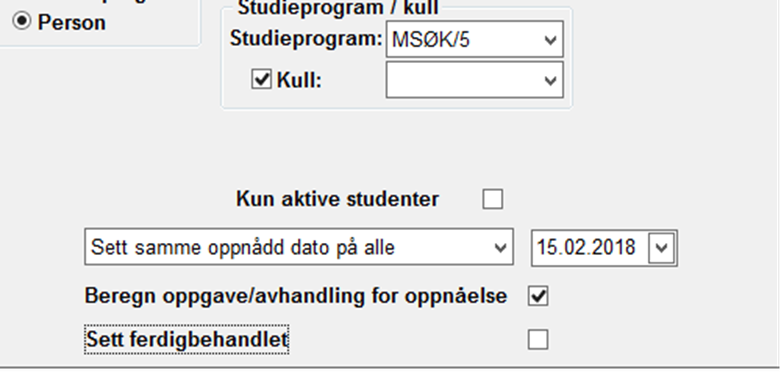Click the Sett samme oppnådd dato på alle text
Image resolution: width=781 pixels, height=373 pixels.
click(x=243, y=247)
